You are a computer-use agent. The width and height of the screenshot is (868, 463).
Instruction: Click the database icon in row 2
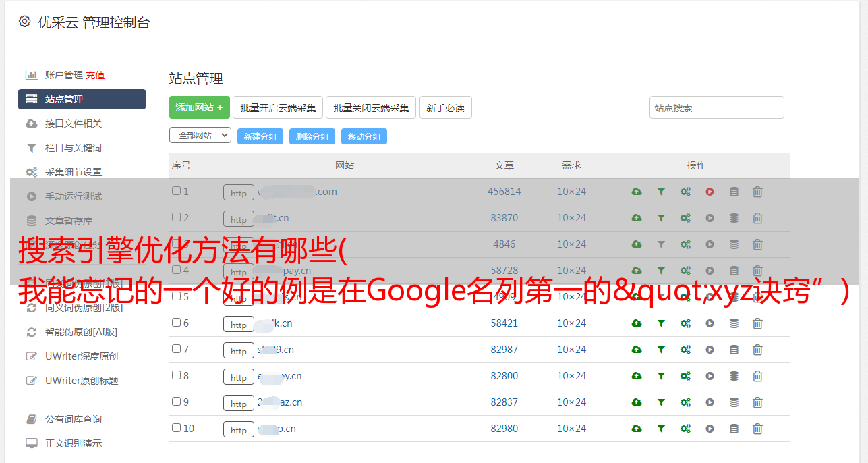(x=734, y=218)
